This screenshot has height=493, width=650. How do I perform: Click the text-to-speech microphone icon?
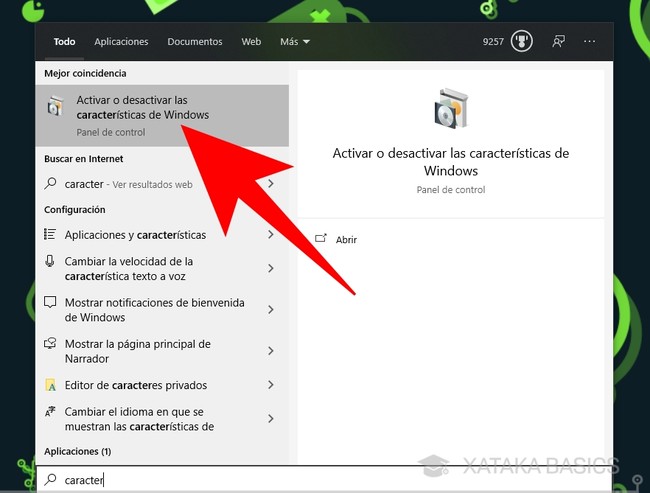coord(51,261)
